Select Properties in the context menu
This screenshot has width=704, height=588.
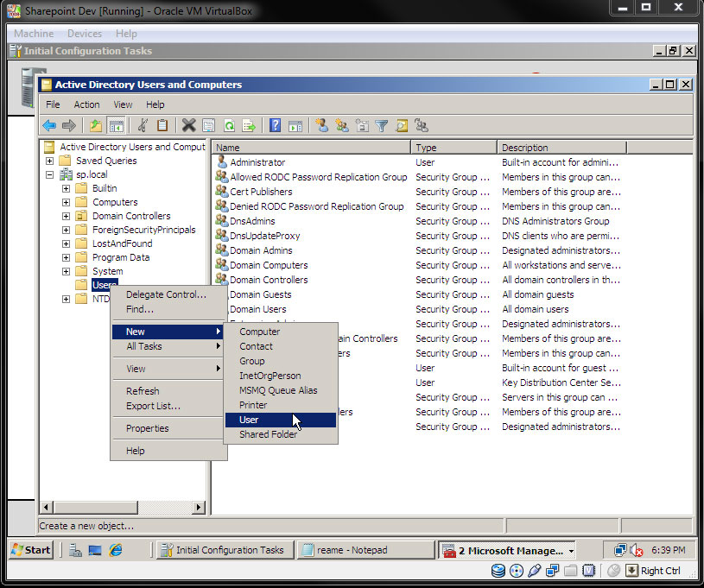tap(168, 428)
